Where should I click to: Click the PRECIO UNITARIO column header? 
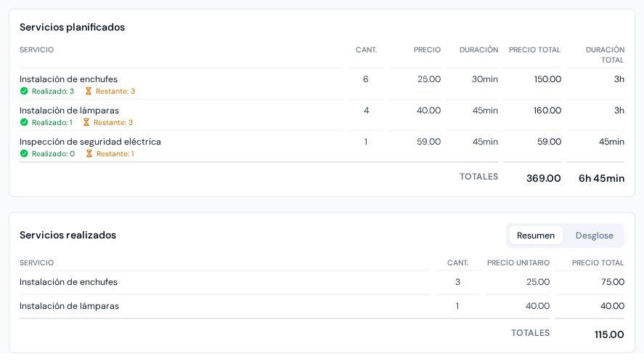pyautogui.click(x=518, y=263)
